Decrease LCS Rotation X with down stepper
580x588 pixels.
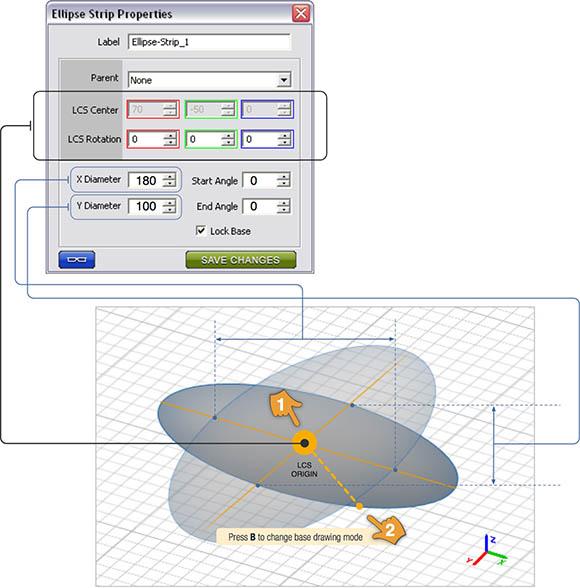point(170,142)
